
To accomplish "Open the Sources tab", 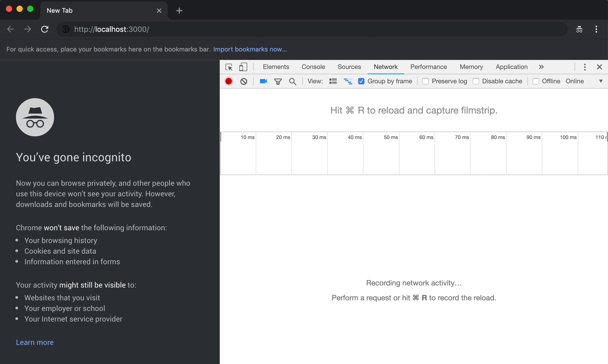I will (349, 67).
